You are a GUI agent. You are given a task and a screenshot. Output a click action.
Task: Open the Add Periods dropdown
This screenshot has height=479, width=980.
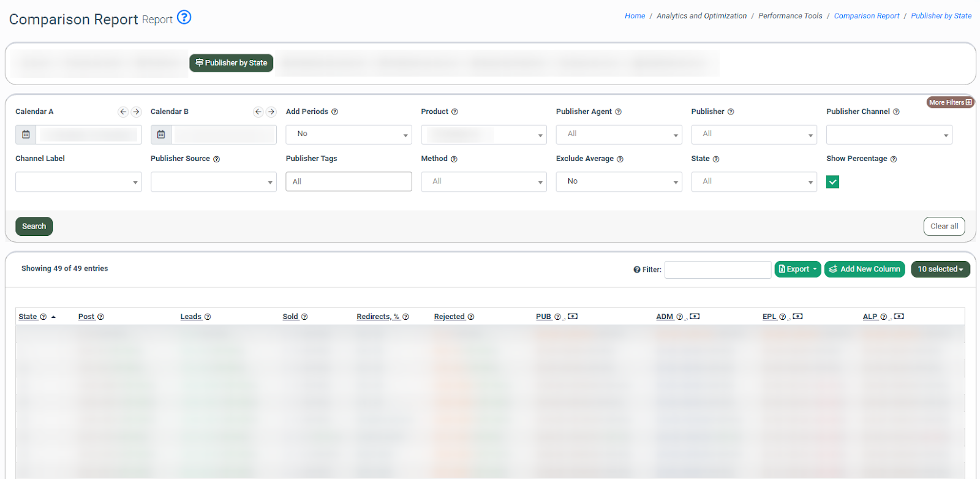coord(349,135)
